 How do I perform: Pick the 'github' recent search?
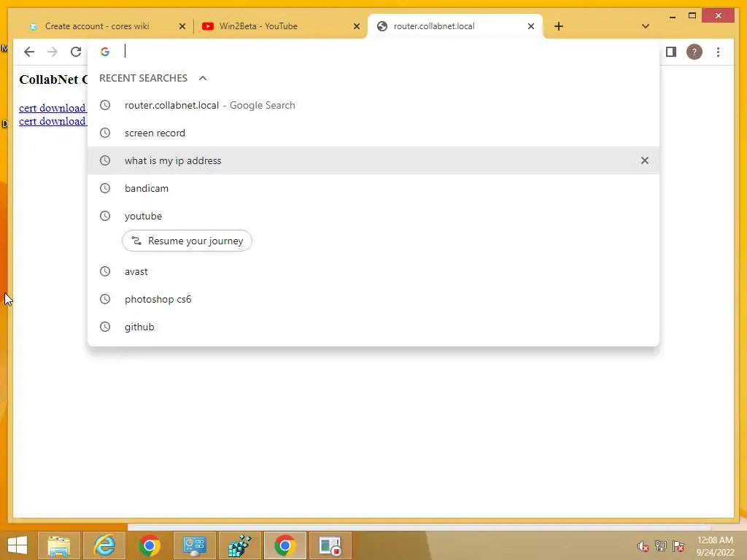pyautogui.click(x=373, y=327)
